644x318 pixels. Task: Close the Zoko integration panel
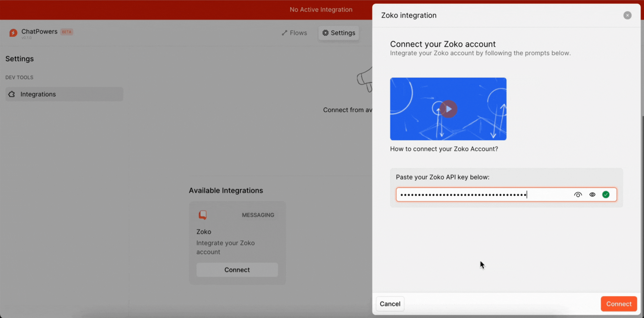[627, 15]
